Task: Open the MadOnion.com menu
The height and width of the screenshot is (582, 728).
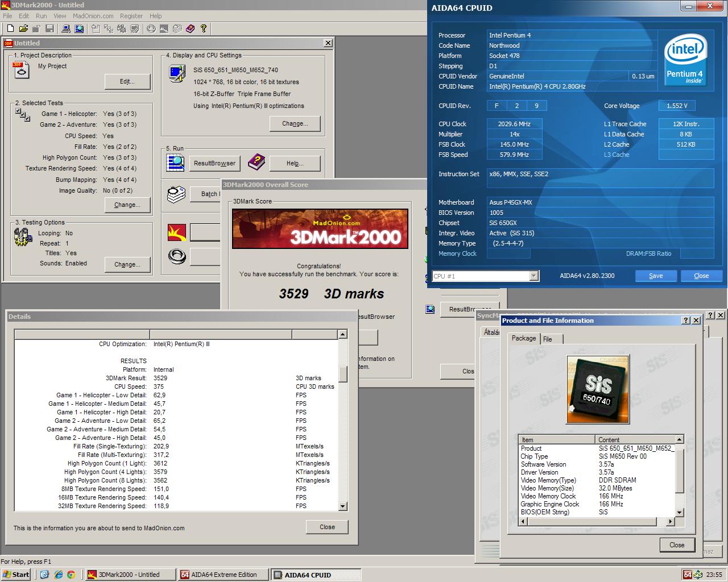Action: pyautogui.click(x=93, y=16)
